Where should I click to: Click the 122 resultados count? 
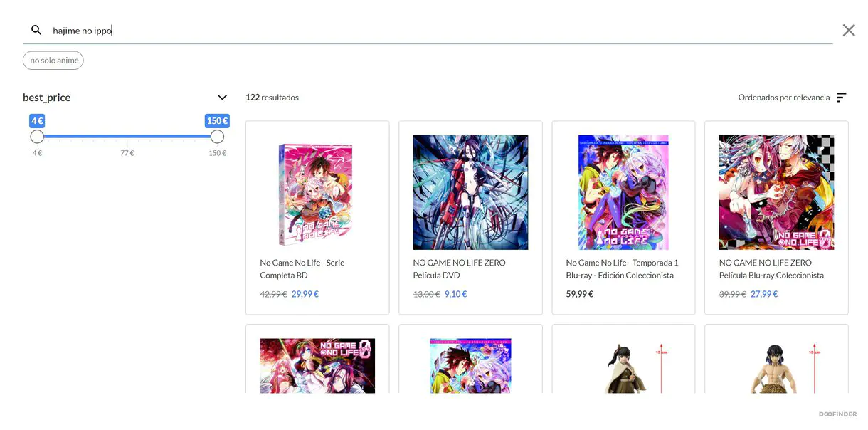(272, 98)
